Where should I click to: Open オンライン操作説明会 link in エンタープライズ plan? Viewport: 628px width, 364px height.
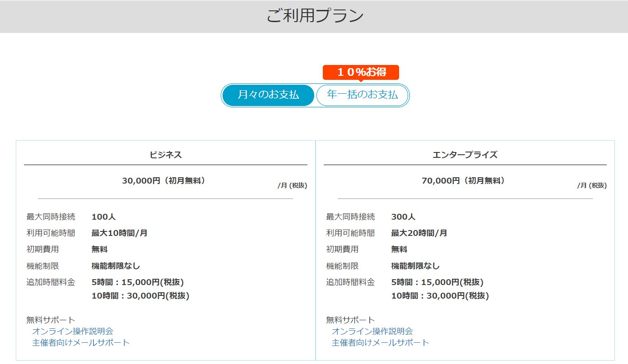(x=372, y=331)
